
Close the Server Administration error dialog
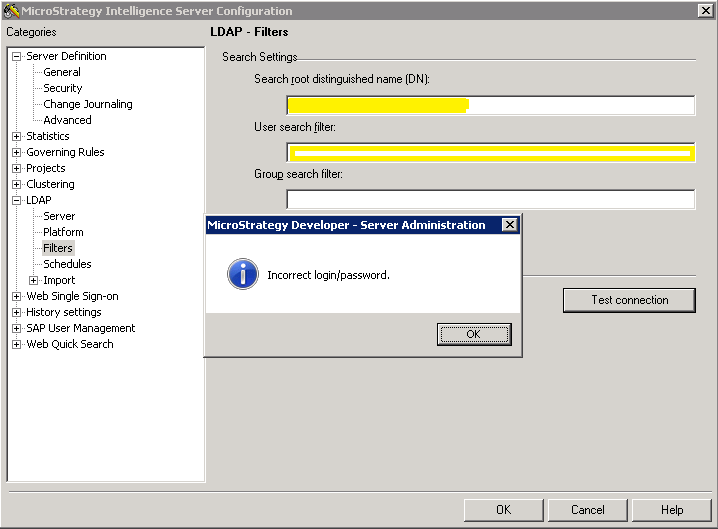(509, 225)
